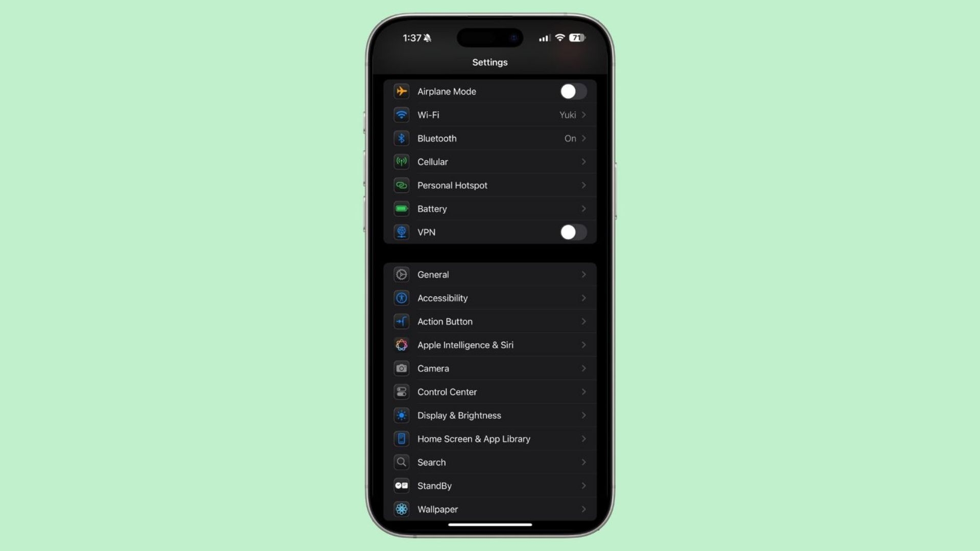980x551 pixels.
Task: Tap the Personal Hotspot icon
Action: point(401,185)
